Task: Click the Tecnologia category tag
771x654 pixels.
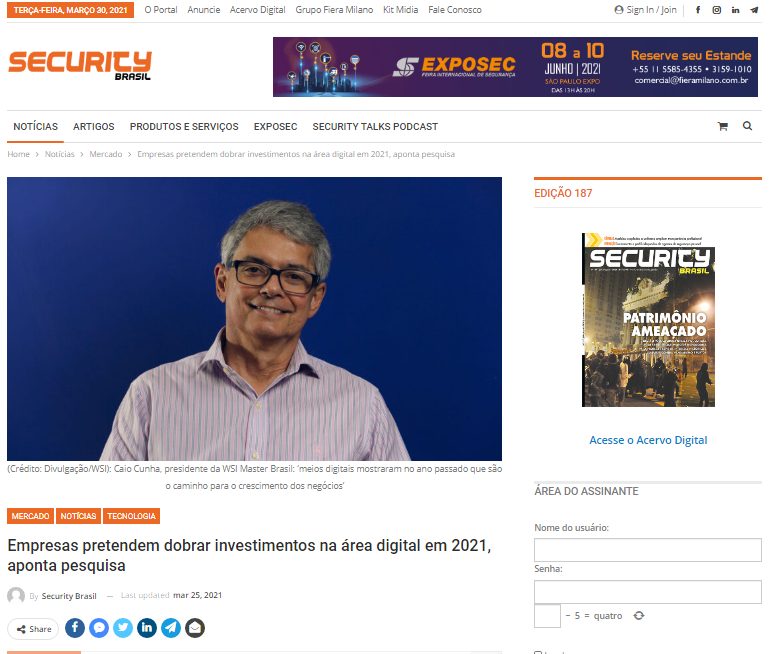Action: [x=132, y=516]
